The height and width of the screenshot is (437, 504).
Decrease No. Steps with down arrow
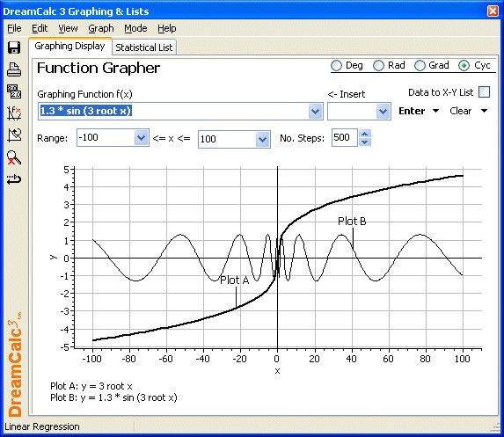[x=365, y=142]
